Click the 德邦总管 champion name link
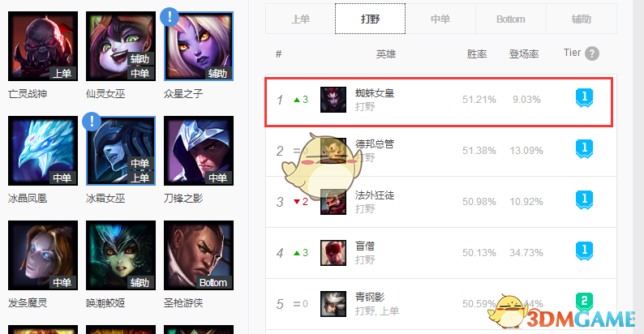644x334 pixels. point(375,144)
